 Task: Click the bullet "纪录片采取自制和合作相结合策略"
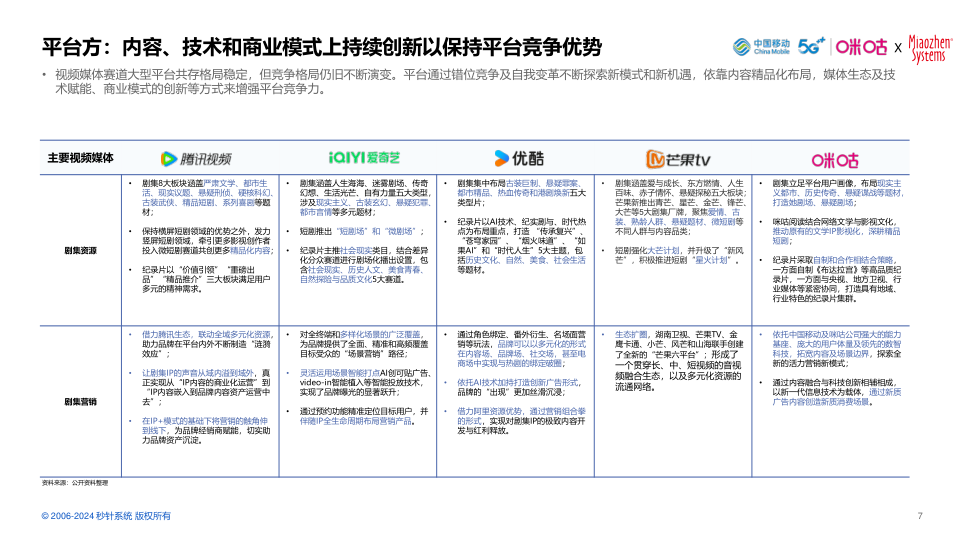[x=837, y=279]
